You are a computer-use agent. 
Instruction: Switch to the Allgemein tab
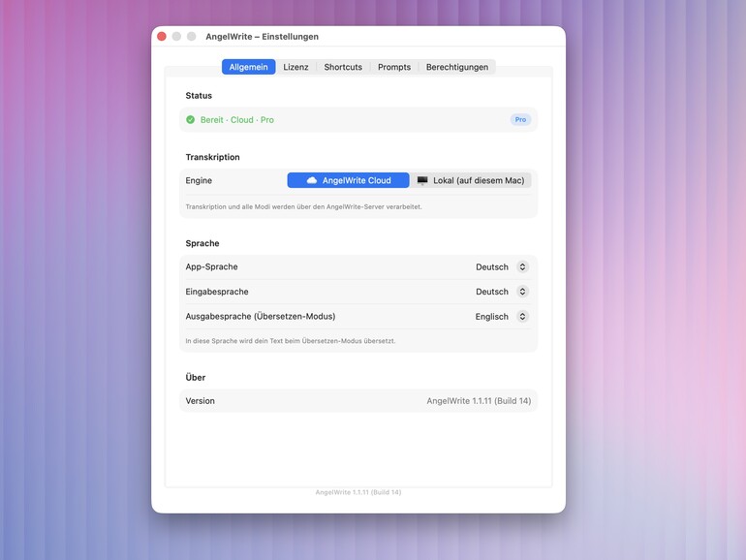tap(248, 67)
